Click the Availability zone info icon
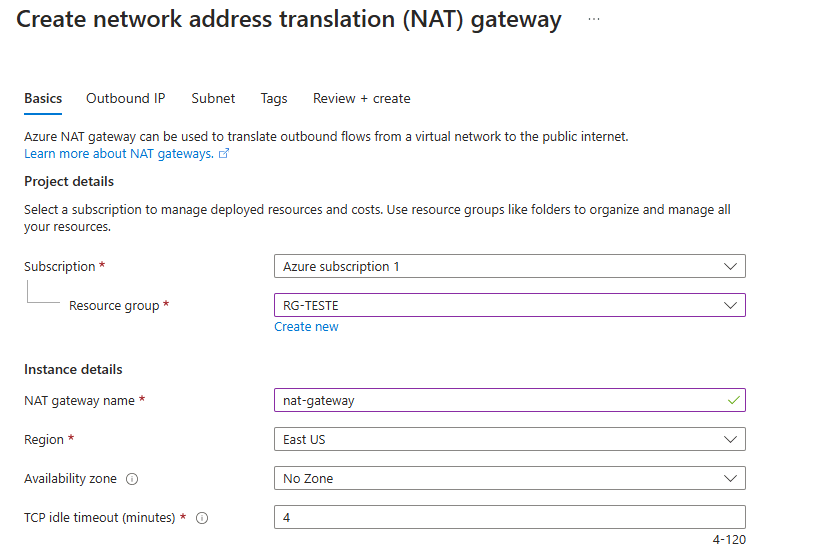Screen dimensions: 820x560 (132, 479)
